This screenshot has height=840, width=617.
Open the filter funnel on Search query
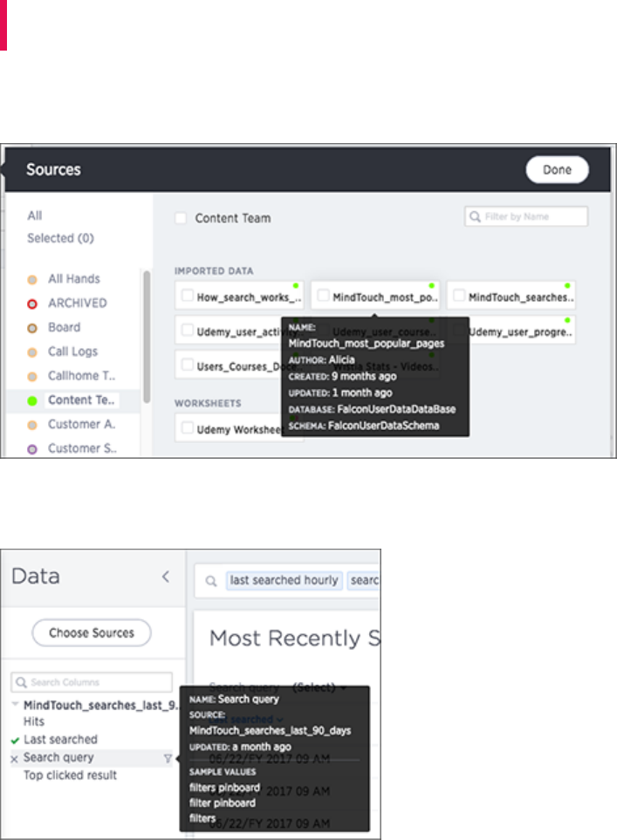click(x=168, y=758)
